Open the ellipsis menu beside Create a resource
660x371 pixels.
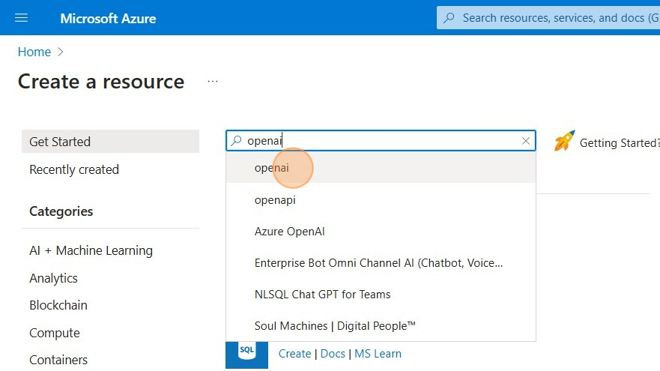(x=213, y=81)
